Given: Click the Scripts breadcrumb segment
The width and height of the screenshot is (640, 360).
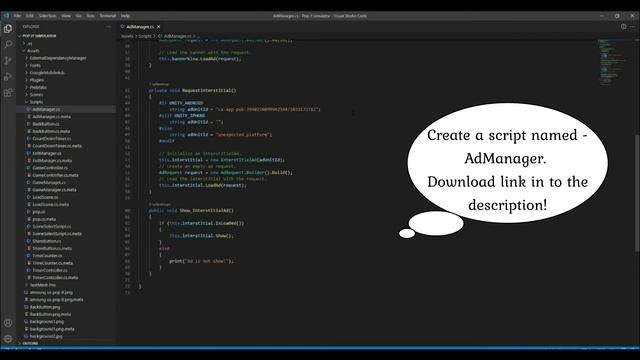Looking at the screenshot, I should pyautogui.click(x=145, y=36).
